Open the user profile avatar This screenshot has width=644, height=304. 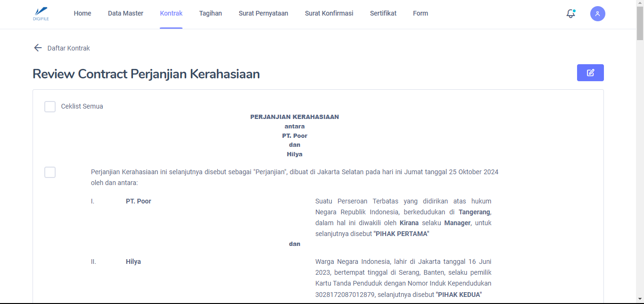(597, 14)
